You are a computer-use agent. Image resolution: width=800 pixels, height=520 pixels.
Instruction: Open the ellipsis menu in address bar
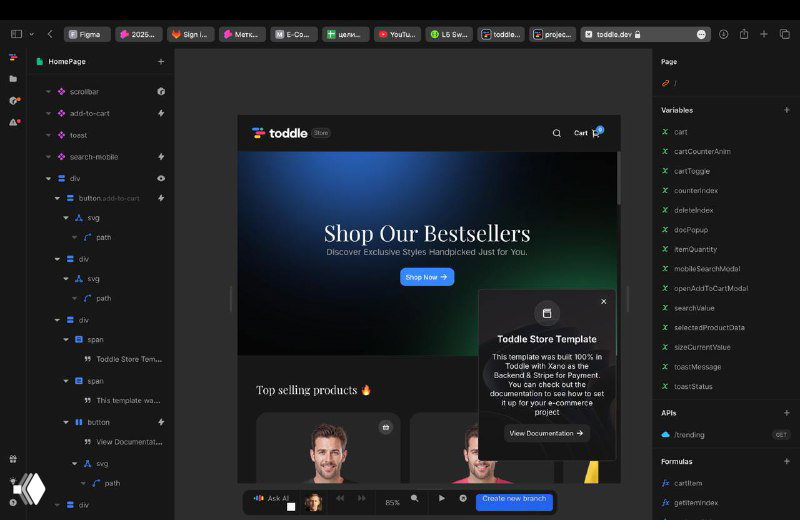pyautogui.click(x=702, y=34)
